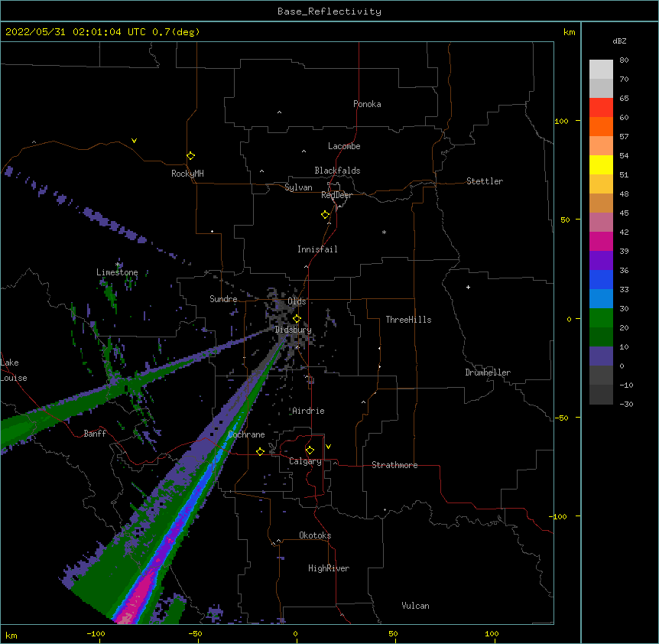Screen dimensions: 659x644
Task: Click the Strathmore city label
Action: (394, 465)
